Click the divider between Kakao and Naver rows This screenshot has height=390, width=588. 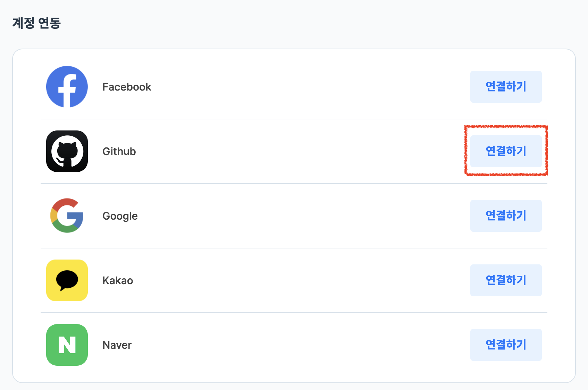[294, 313]
